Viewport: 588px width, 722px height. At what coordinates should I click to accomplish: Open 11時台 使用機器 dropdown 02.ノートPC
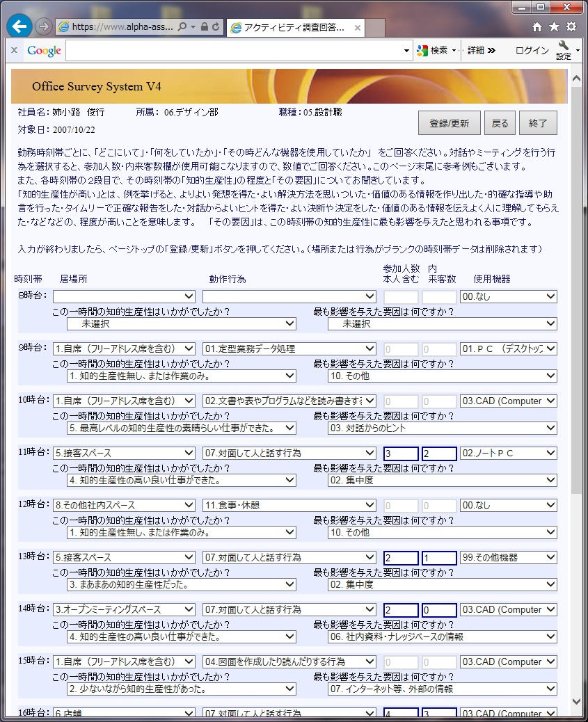click(x=508, y=453)
